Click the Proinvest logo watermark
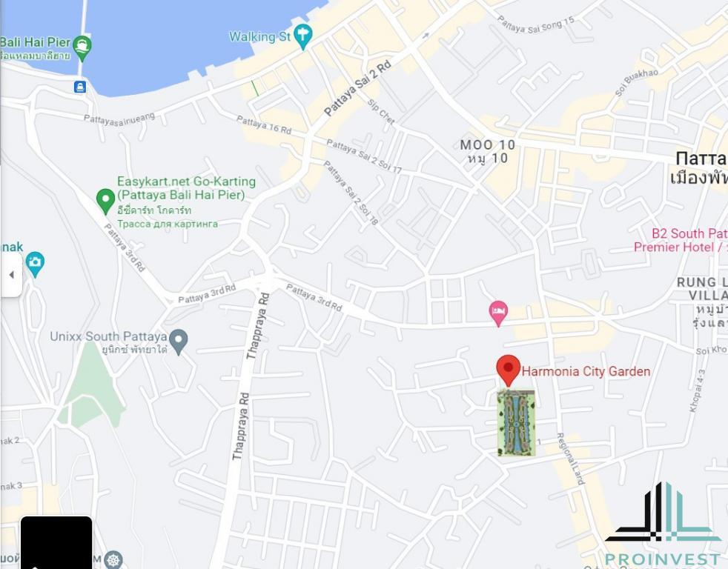Image resolution: width=728 pixels, height=569 pixels. 663,524
